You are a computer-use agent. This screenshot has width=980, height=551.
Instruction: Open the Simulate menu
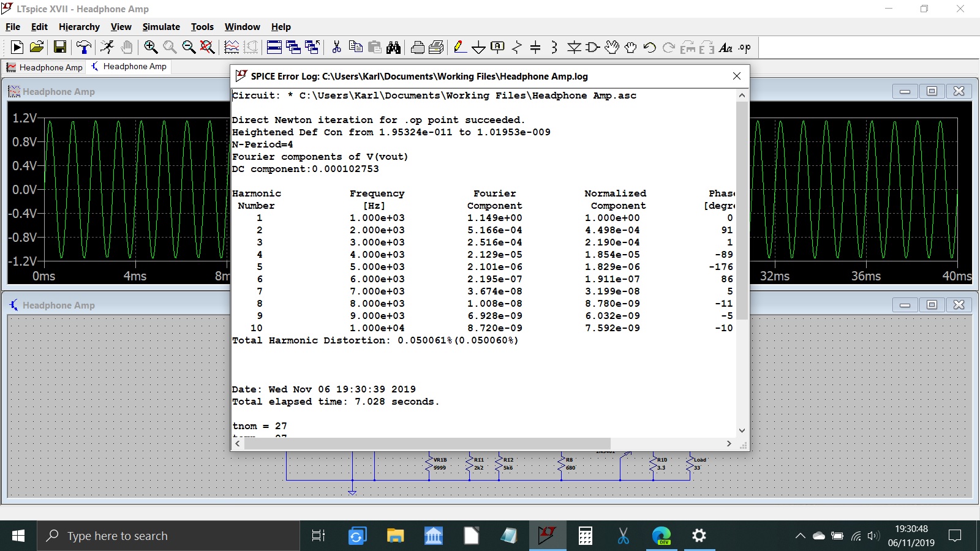(161, 27)
